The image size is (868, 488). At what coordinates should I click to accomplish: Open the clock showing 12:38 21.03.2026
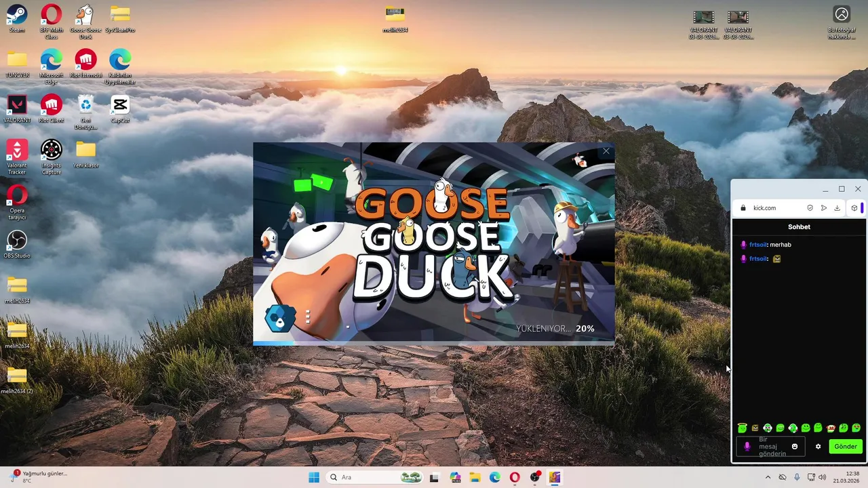[x=846, y=477]
